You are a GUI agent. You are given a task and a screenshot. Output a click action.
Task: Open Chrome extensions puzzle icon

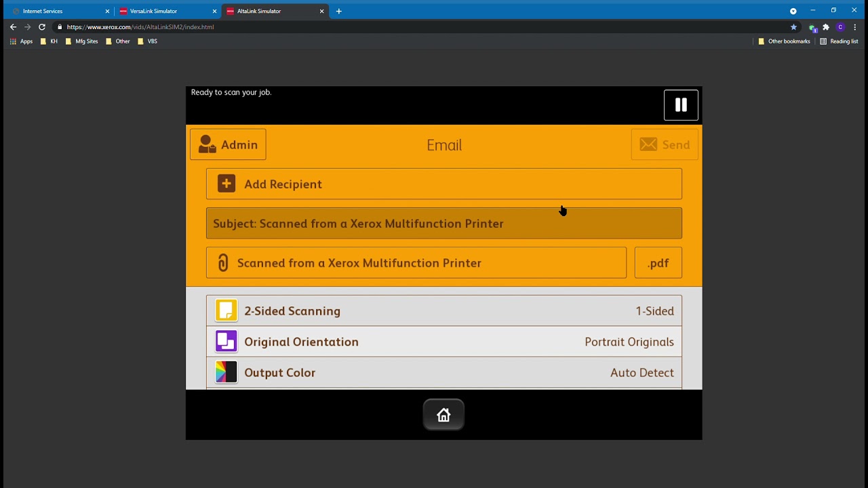(826, 27)
